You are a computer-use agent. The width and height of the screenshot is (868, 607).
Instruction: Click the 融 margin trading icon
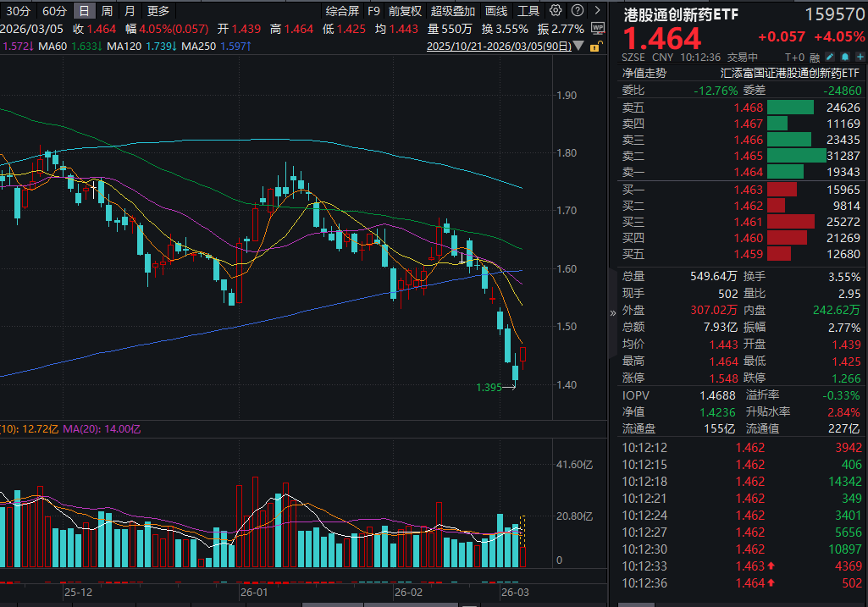[x=815, y=56]
